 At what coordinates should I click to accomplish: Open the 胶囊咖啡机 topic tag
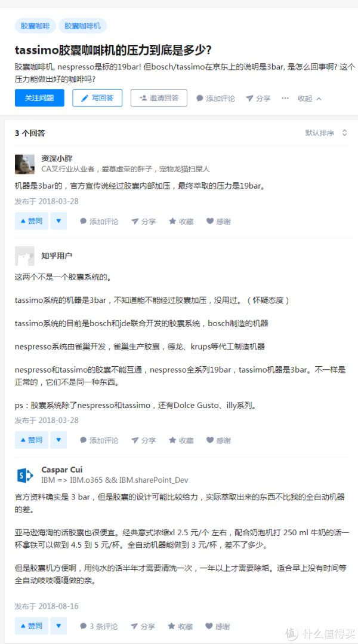(82, 26)
